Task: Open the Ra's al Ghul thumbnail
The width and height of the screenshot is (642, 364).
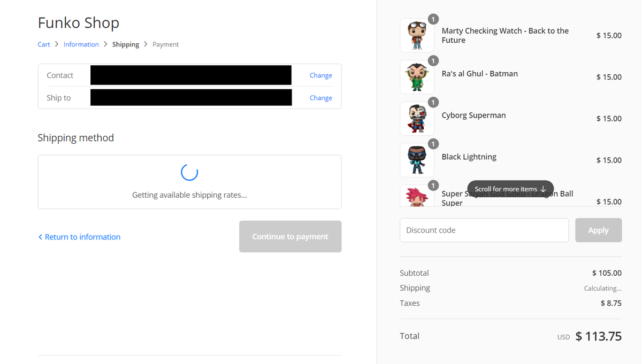Action: click(x=417, y=77)
